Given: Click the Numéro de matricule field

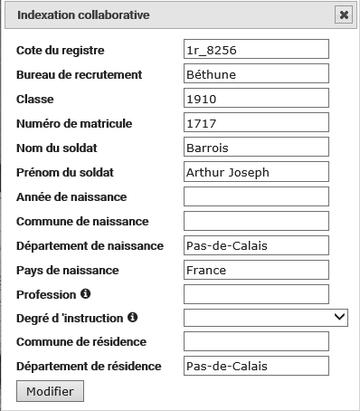Looking at the screenshot, I should tap(256, 123).
